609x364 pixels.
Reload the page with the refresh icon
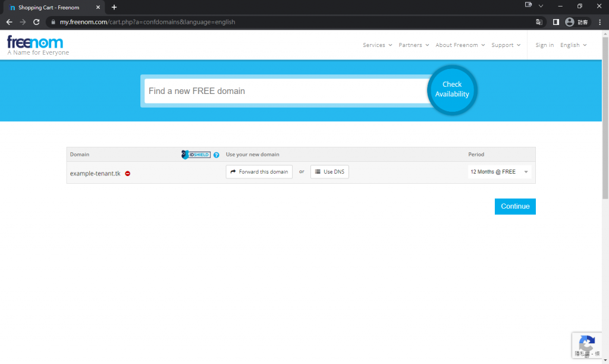tap(36, 22)
